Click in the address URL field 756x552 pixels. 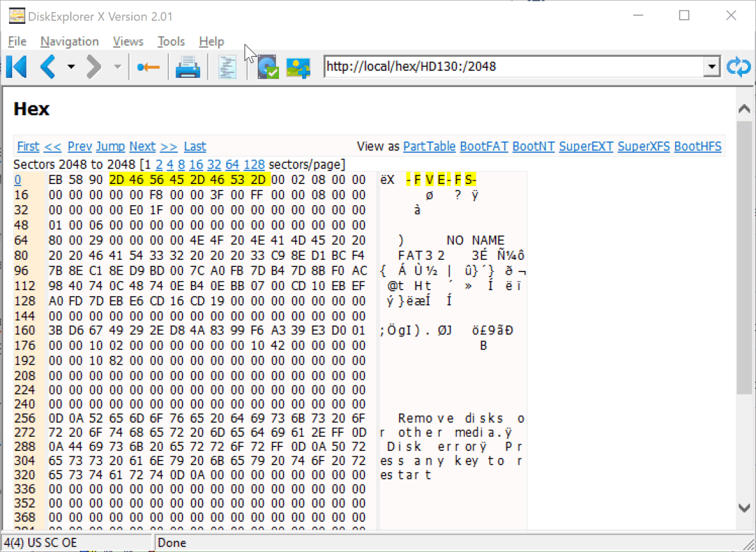pos(511,66)
